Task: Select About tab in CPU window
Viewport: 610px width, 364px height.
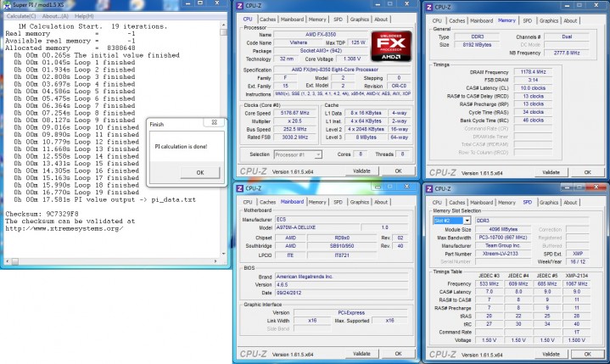Action: [381, 20]
